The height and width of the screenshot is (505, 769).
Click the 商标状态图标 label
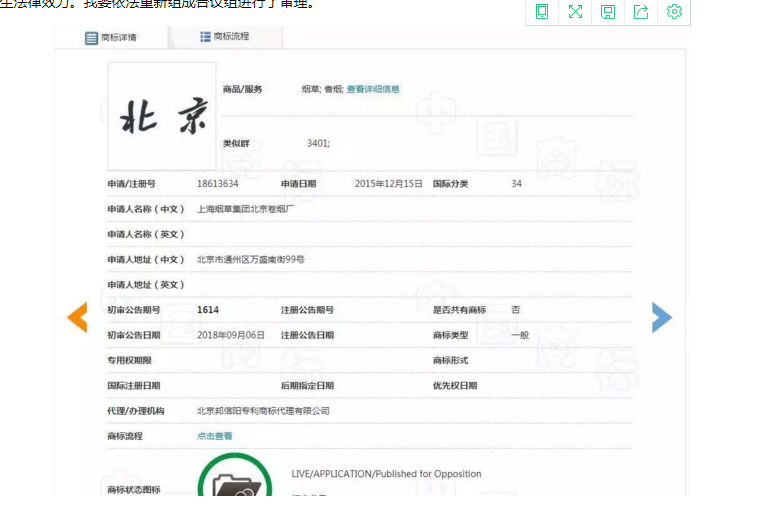pyautogui.click(x=134, y=490)
